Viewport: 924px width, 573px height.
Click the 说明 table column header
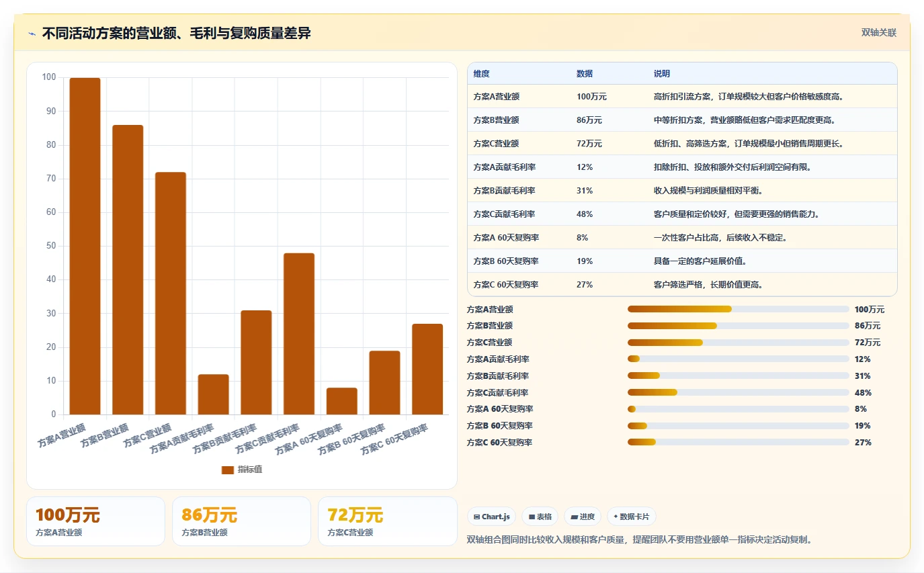point(662,74)
